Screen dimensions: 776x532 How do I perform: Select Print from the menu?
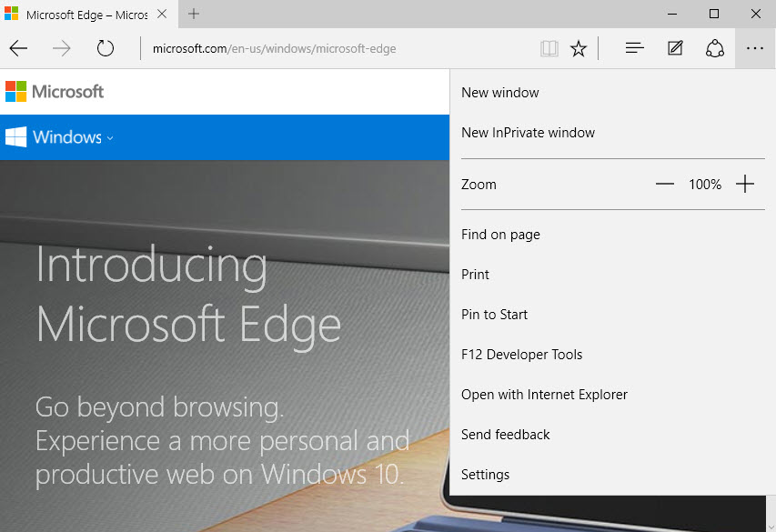(612, 275)
